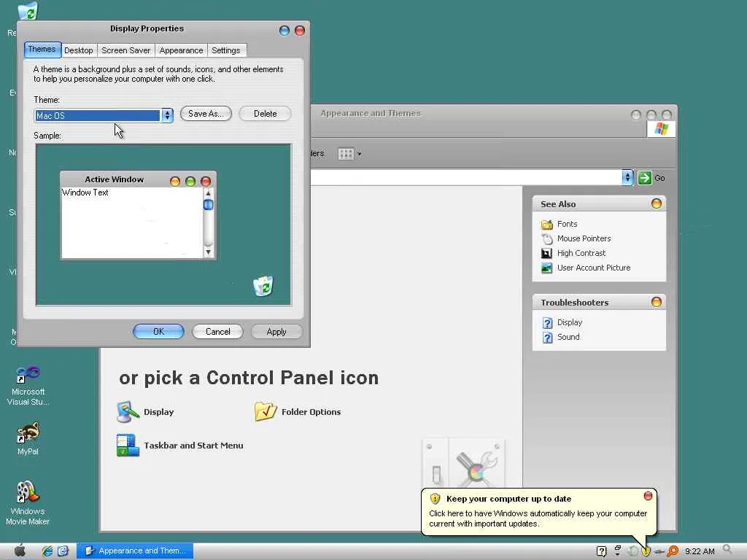This screenshot has height=560, width=747.
Task: Open the Sound troubleshooter
Action: click(x=568, y=337)
